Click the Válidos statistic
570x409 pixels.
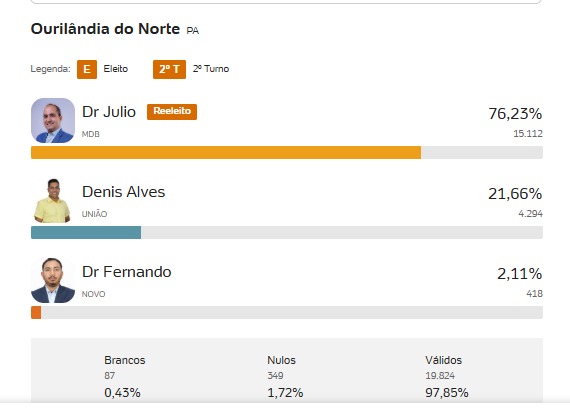pyautogui.click(x=447, y=377)
